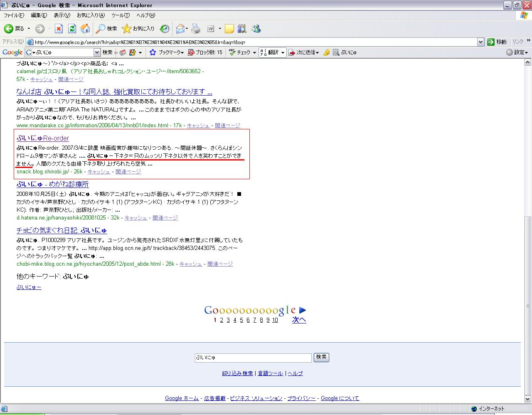
Task: Open the お気に入り(A) menu
Action: (91, 15)
